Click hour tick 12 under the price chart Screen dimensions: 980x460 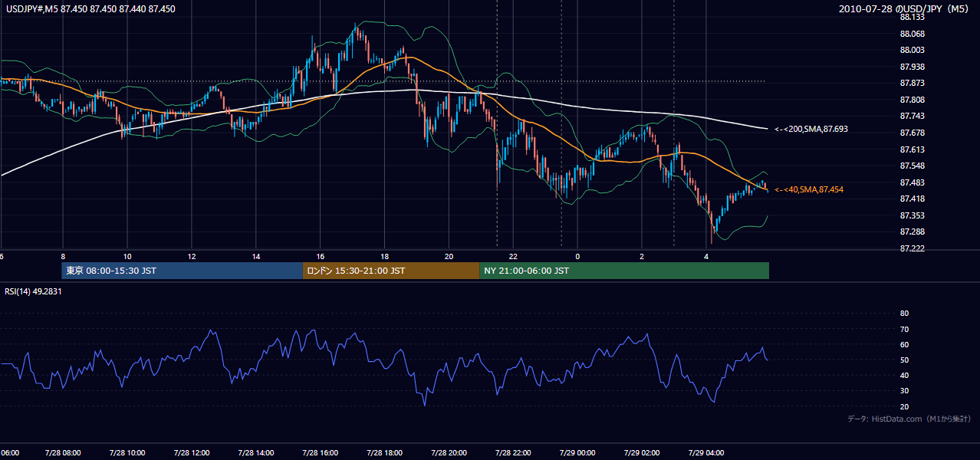(191, 256)
